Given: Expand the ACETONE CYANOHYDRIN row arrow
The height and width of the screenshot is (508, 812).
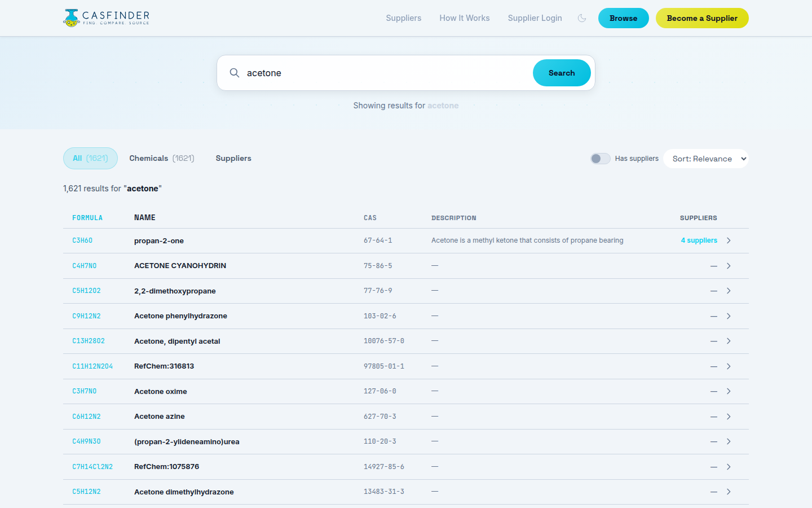Looking at the screenshot, I should [x=729, y=265].
